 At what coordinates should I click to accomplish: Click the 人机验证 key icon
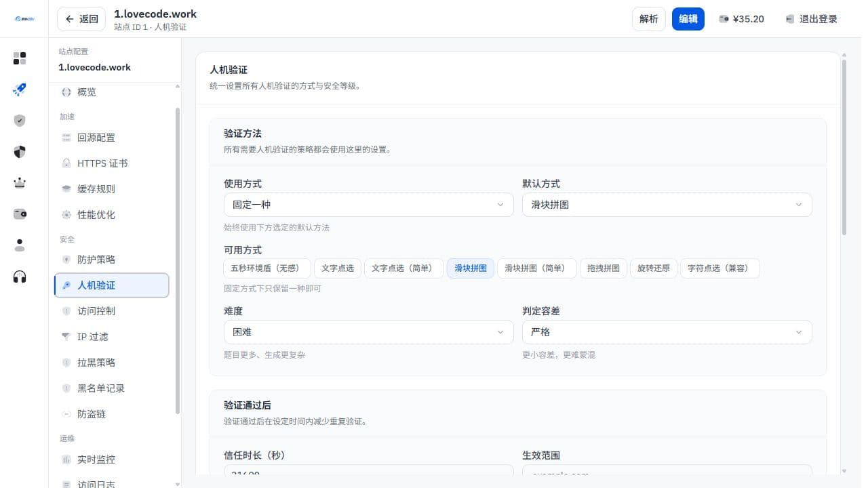pyautogui.click(x=66, y=285)
